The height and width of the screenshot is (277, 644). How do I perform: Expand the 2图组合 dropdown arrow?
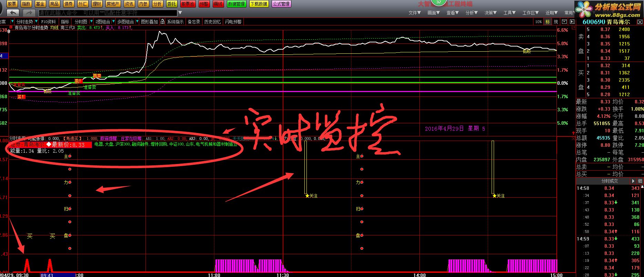tap(113, 22)
